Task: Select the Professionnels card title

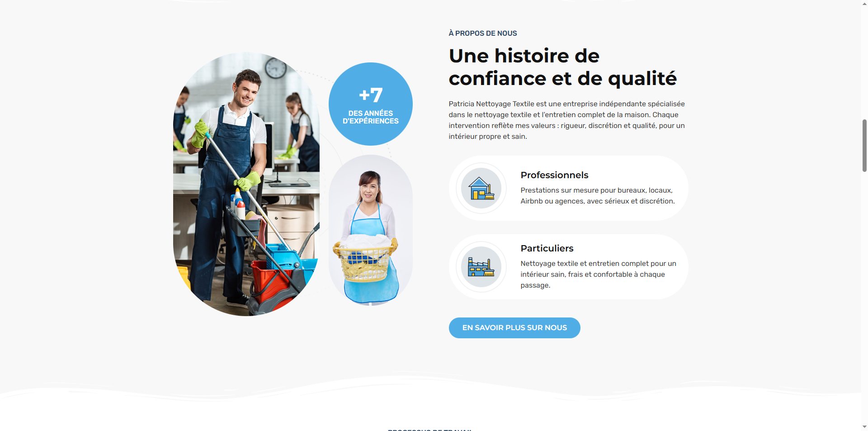Action: click(x=554, y=175)
